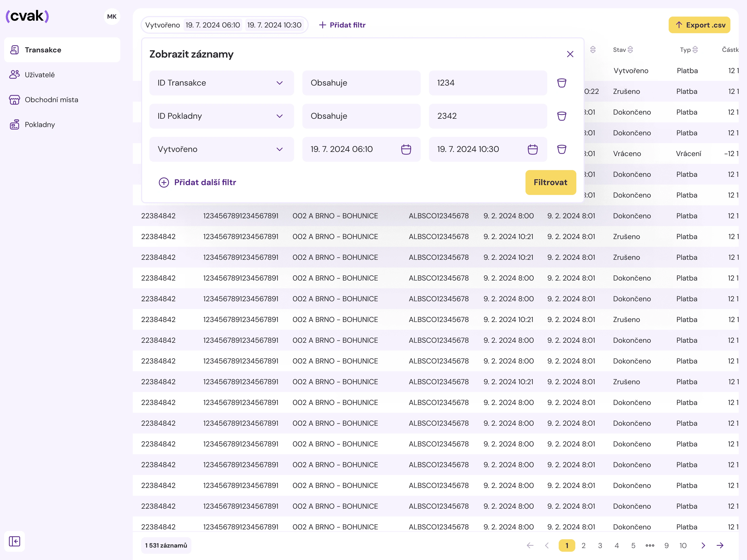Go to page 3 in pagination
The width and height of the screenshot is (747, 560).
tap(600, 545)
